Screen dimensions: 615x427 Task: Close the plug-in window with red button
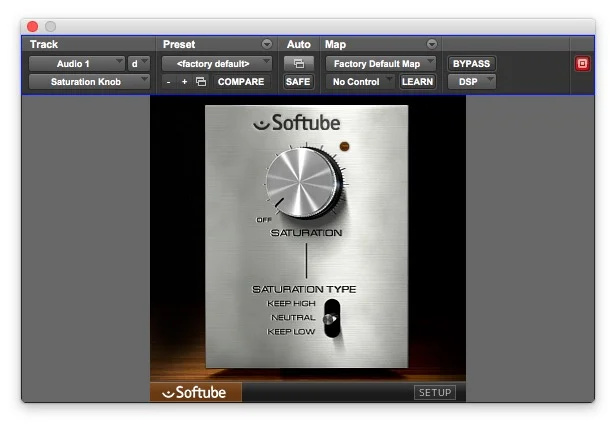point(33,26)
